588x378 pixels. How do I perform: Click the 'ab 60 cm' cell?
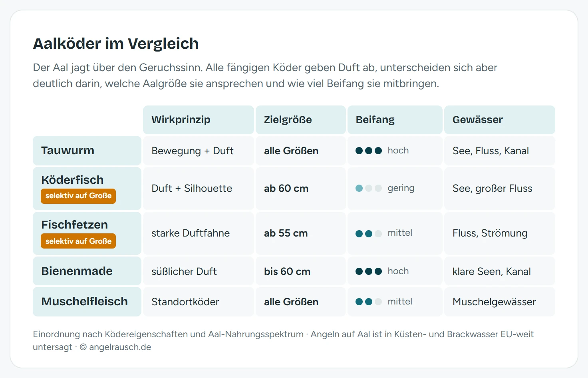[x=301, y=189]
